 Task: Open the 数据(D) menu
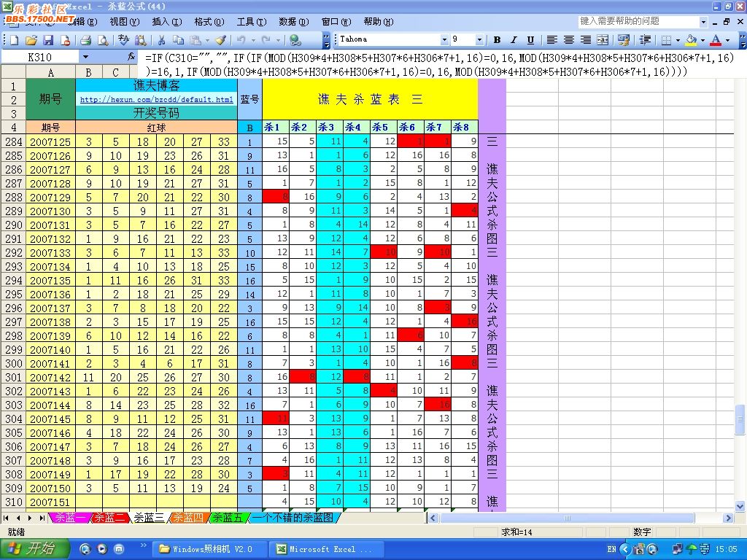click(293, 22)
